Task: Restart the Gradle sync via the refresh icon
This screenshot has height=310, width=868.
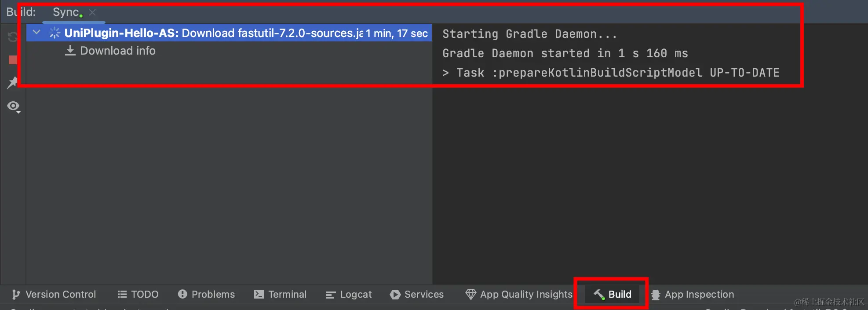Action: [x=13, y=37]
